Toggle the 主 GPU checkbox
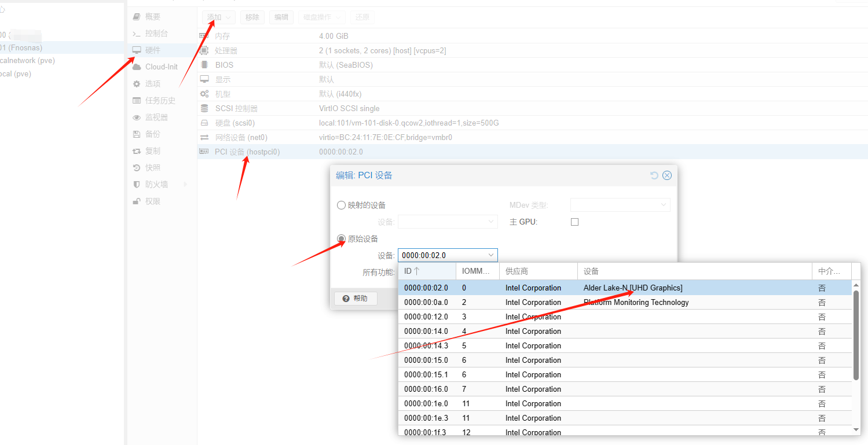Image resolution: width=868 pixels, height=445 pixels. point(574,222)
